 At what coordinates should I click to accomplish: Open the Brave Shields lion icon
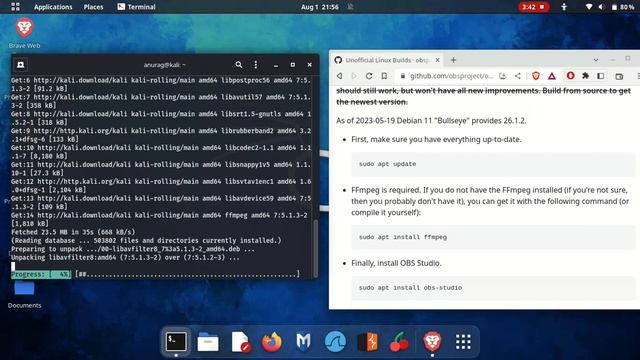pos(536,76)
